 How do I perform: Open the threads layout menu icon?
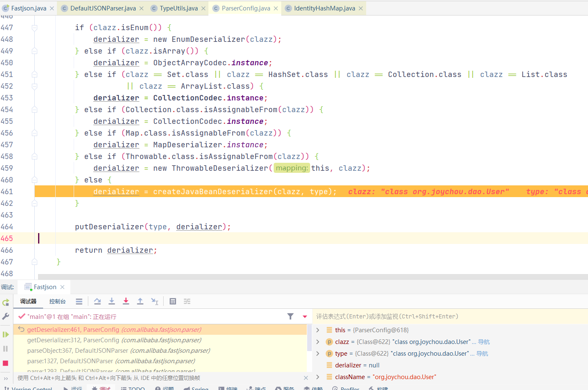pyautogui.click(x=79, y=301)
